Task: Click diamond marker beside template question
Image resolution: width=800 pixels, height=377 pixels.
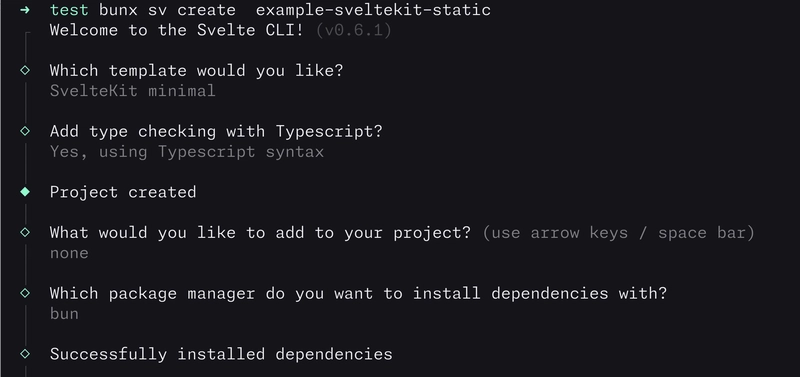Action: point(25,70)
